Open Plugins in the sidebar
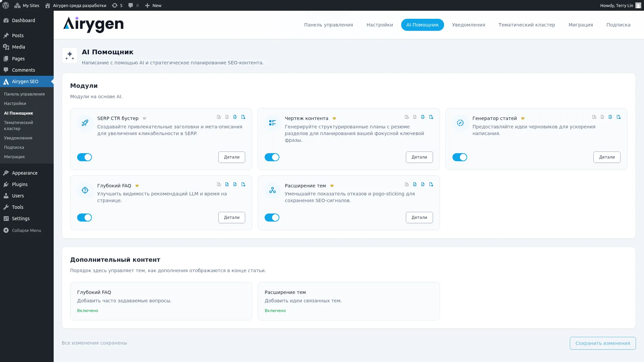 pyautogui.click(x=27, y=184)
